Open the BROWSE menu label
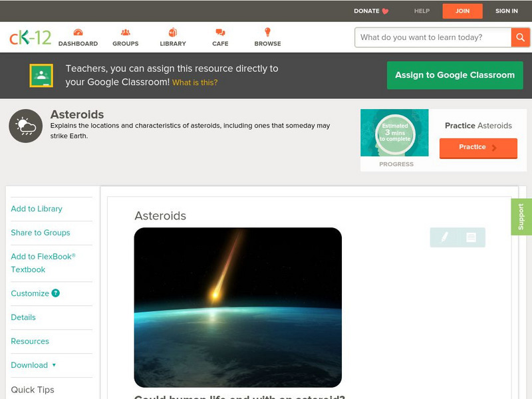 click(x=268, y=44)
